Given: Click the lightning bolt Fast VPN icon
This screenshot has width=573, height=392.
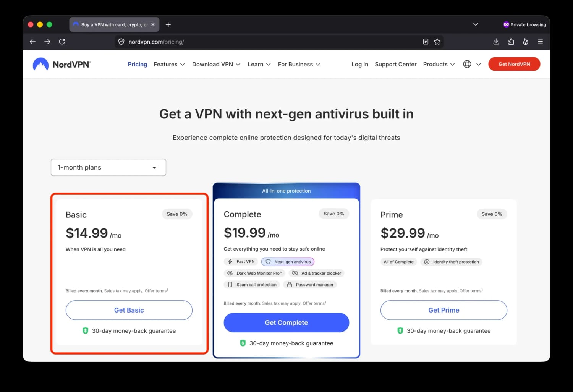Looking at the screenshot, I should click(230, 262).
